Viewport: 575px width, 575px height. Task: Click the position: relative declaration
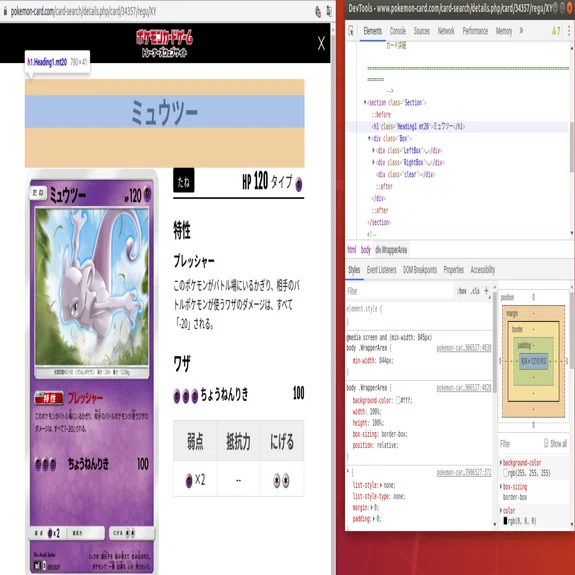click(x=376, y=446)
